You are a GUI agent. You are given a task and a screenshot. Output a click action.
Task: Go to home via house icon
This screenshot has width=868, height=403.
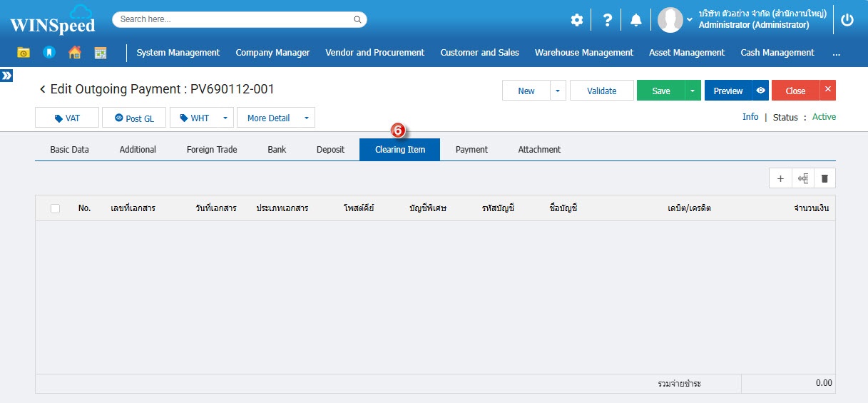click(x=74, y=52)
